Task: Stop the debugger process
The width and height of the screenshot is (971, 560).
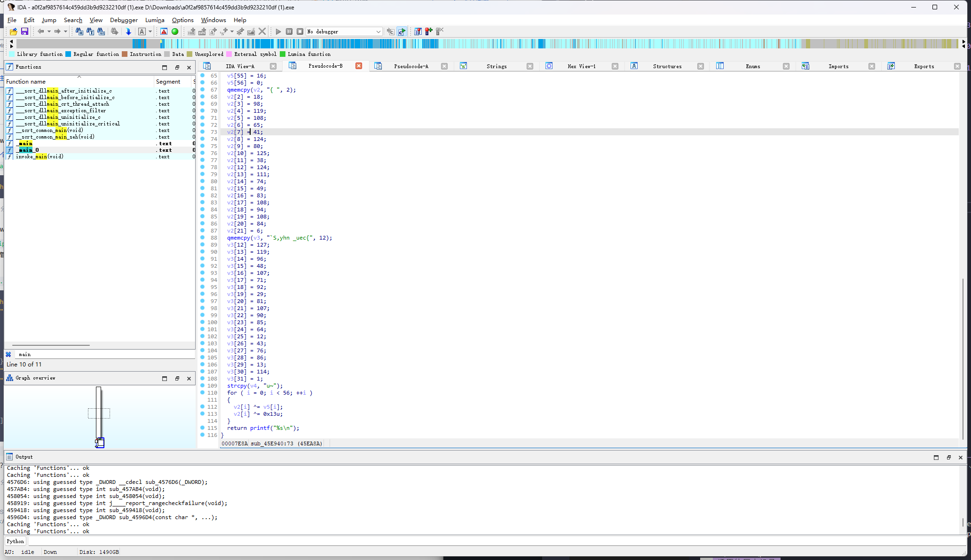Action: pyautogui.click(x=300, y=31)
